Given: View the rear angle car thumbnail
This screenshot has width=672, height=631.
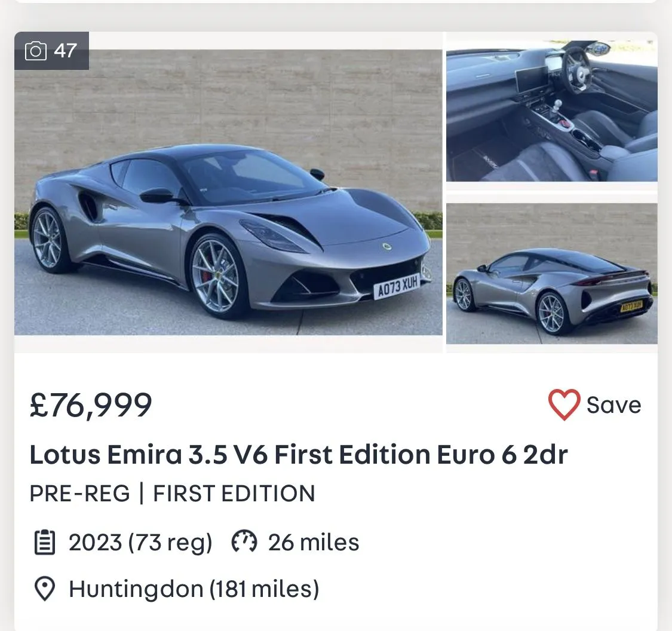Looking at the screenshot, I should (551, 274).
